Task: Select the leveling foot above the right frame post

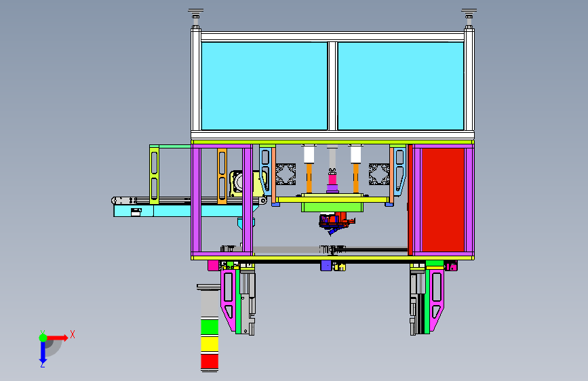Action: [469, 18]
